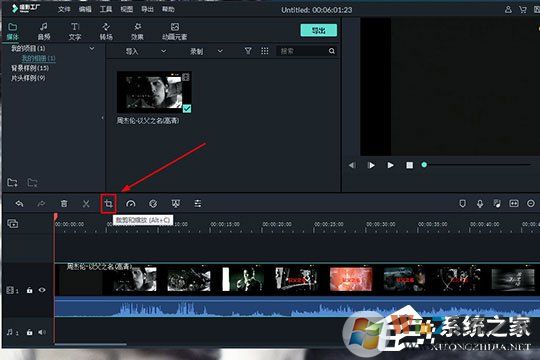Click the blue audio waveform on video track
The image size is (540, 360).
click(296, 308)
